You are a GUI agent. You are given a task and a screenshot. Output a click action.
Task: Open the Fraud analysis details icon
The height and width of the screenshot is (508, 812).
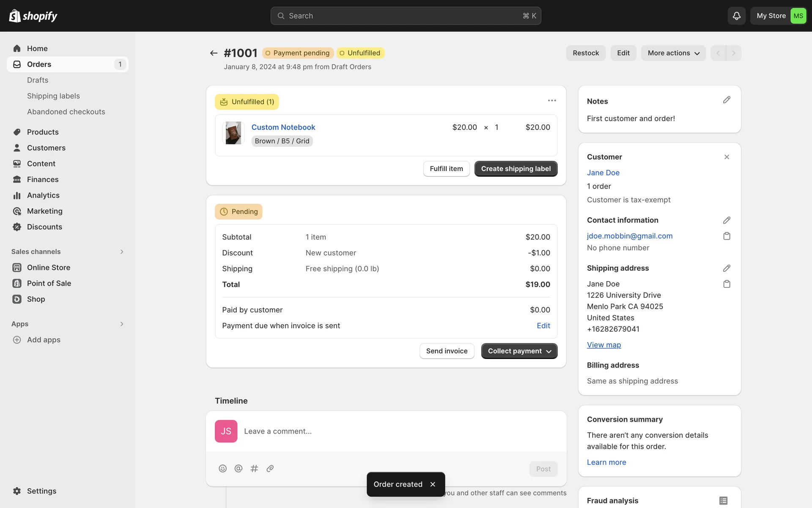click(723, 500)
